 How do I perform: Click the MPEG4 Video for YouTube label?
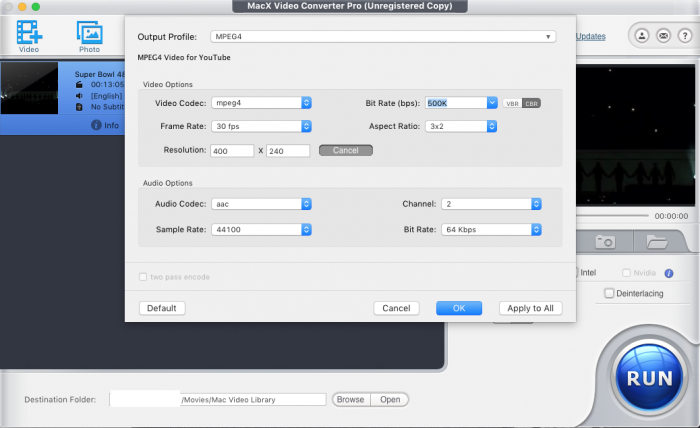pyautogui.click(x=184, y=58)
